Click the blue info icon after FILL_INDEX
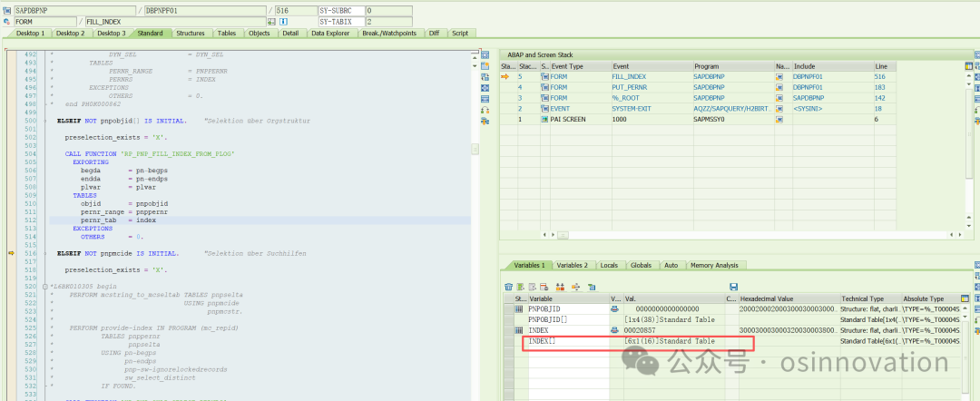Image resolution: width=980 pixels, height=401 pixels. point(282,21)
